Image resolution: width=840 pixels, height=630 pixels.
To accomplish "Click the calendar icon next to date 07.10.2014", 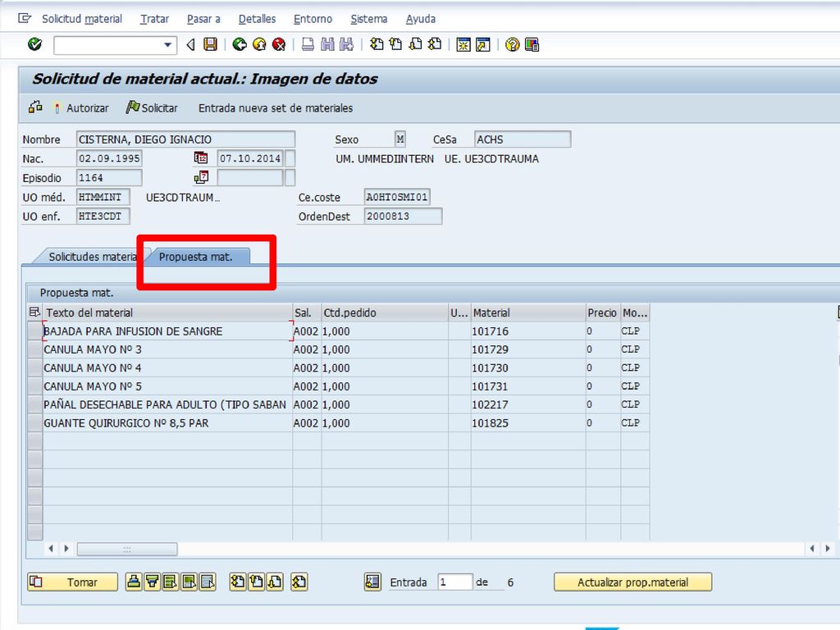I will (x=201, y=157).
